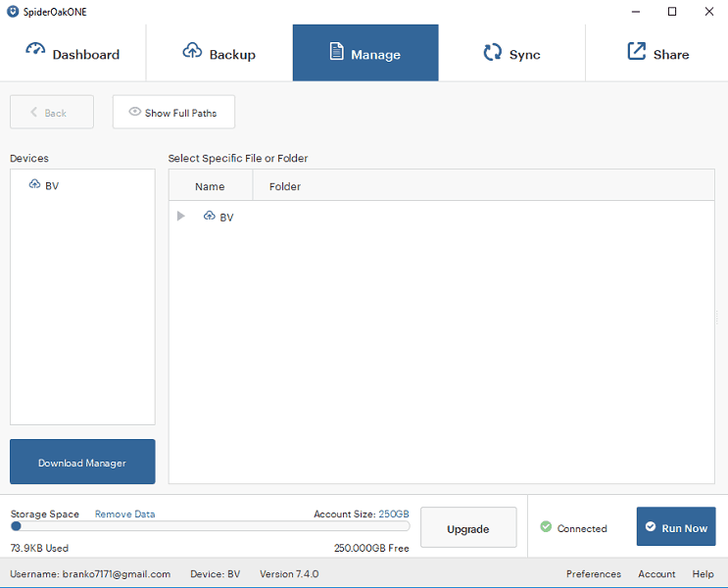This screenshot has height=588, width=728.
Task: Open the Dashboard tab
Action: pyautogui.click(x=73, y=53)
